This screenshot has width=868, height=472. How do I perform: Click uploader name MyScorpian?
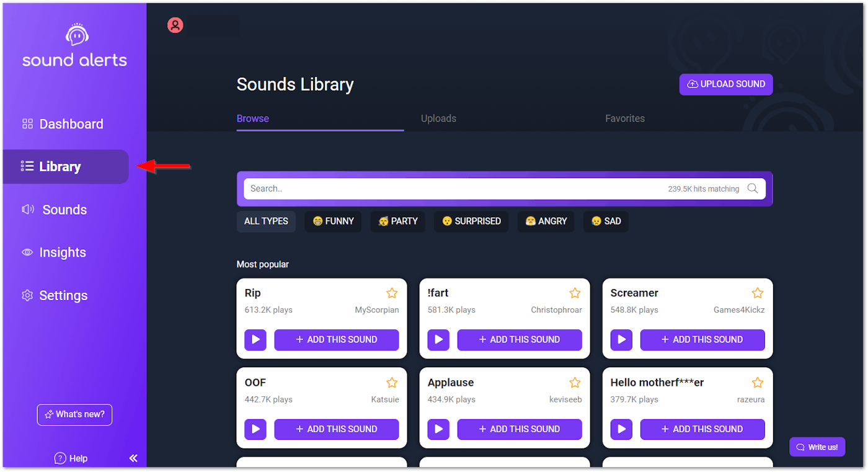tap(377, 310)
